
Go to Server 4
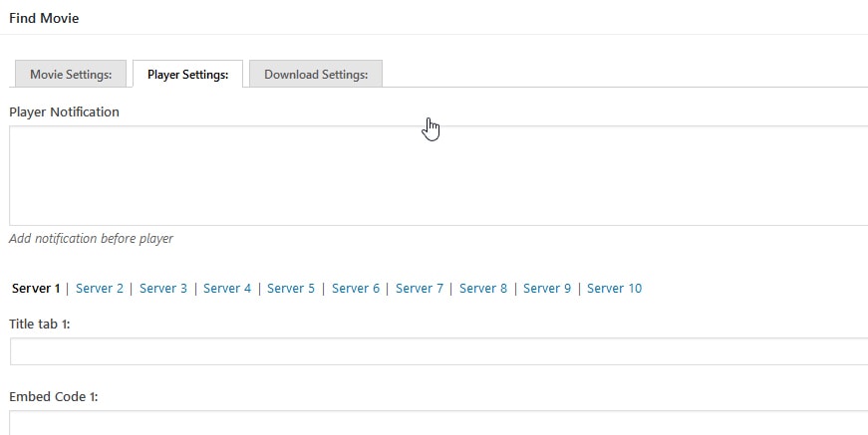point(227,289)
